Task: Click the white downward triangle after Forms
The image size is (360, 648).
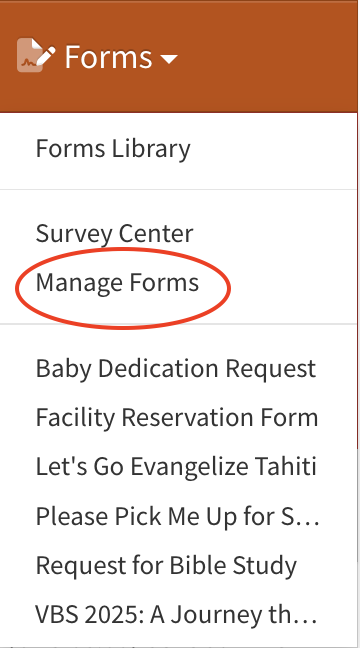Action: [169, 59]
